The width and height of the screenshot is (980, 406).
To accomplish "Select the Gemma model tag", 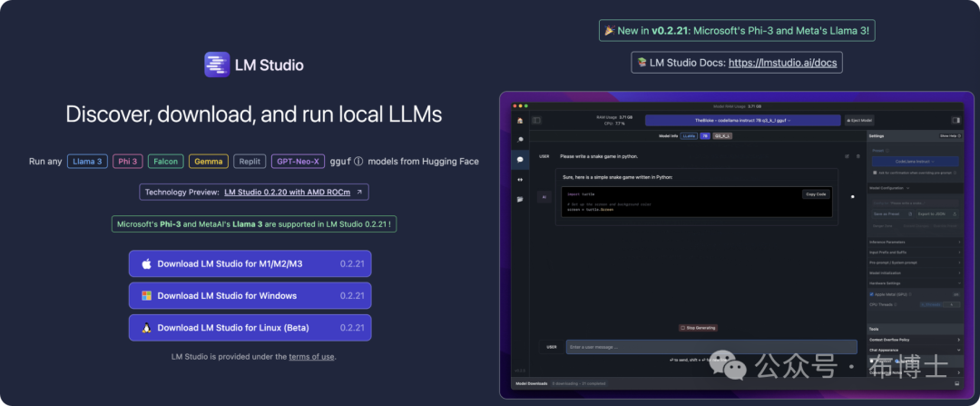I will (x=209, y=162).
